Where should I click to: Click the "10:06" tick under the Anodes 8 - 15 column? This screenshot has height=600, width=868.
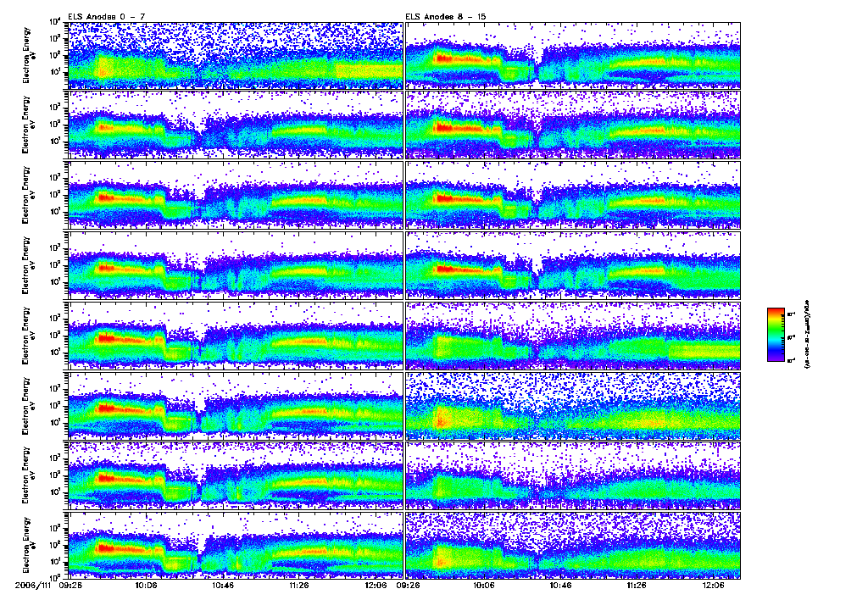tap(484, 585)
